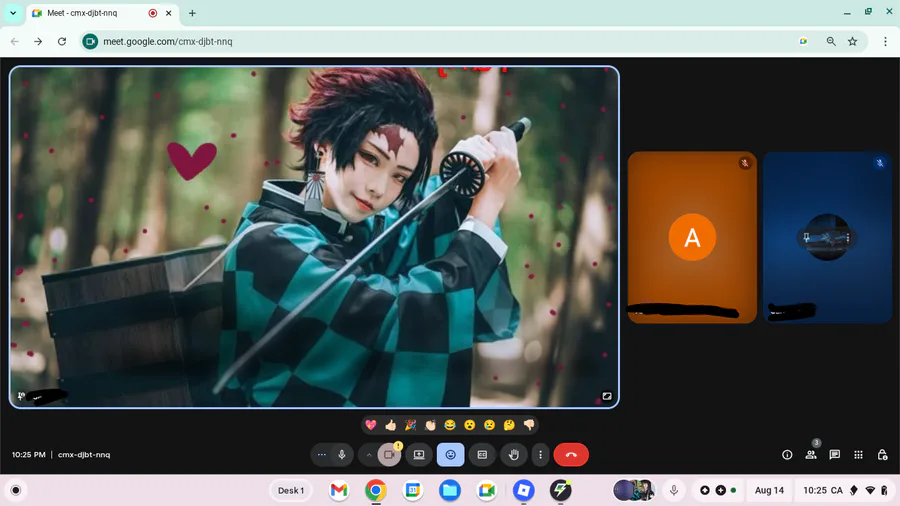The image size is (900, 506).
Task: Send the thumbs down reaction
Action: pos(529,425)
